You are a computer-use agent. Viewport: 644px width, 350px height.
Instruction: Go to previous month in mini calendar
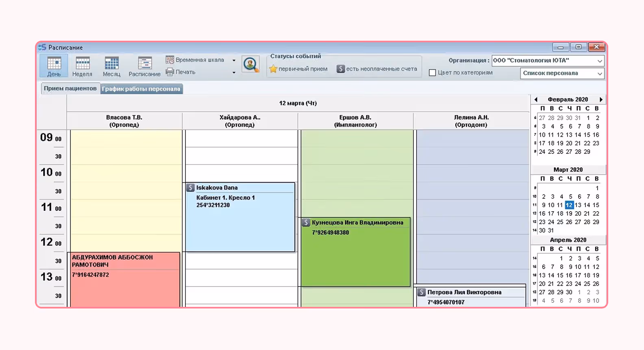(536, 100)
